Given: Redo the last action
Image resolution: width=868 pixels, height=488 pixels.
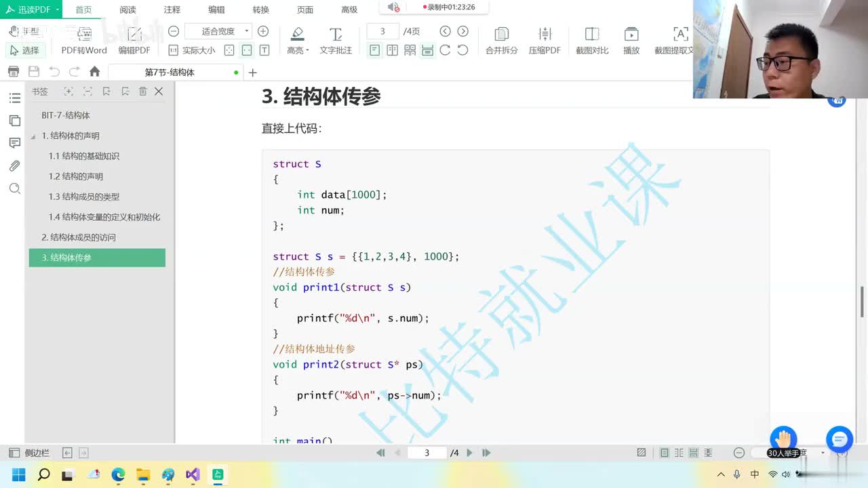Looking at the screenshot, I should click(x=75, y=72).
